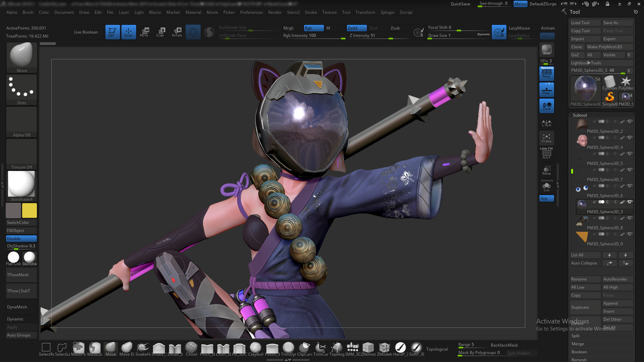Expand the Split section
The width and height of the screenshot is (644, 362).
pos(576,336)
